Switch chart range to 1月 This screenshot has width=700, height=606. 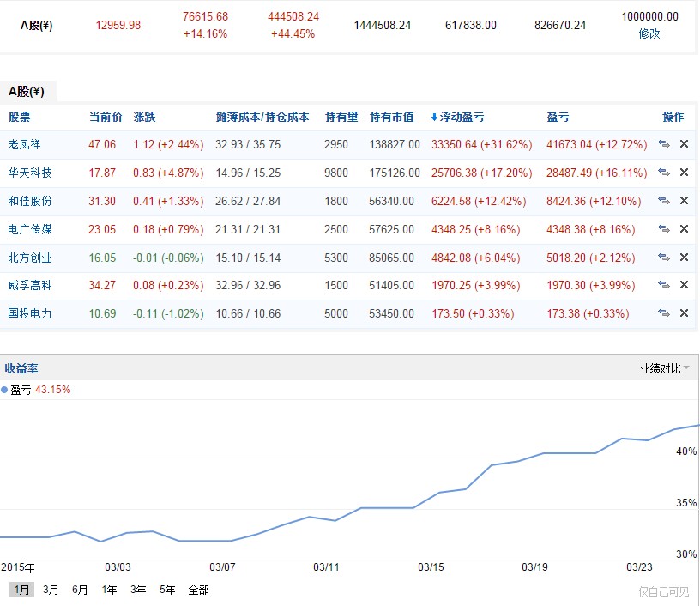click(21, 590)
